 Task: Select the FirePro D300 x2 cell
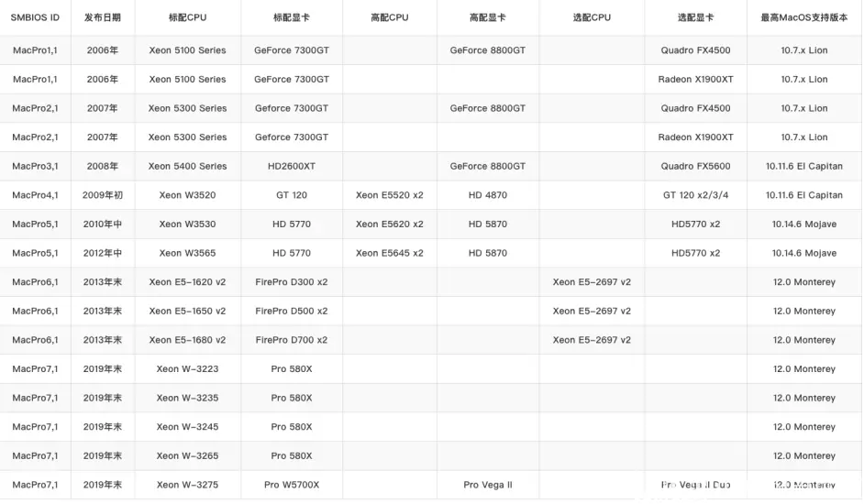point(292,282)
